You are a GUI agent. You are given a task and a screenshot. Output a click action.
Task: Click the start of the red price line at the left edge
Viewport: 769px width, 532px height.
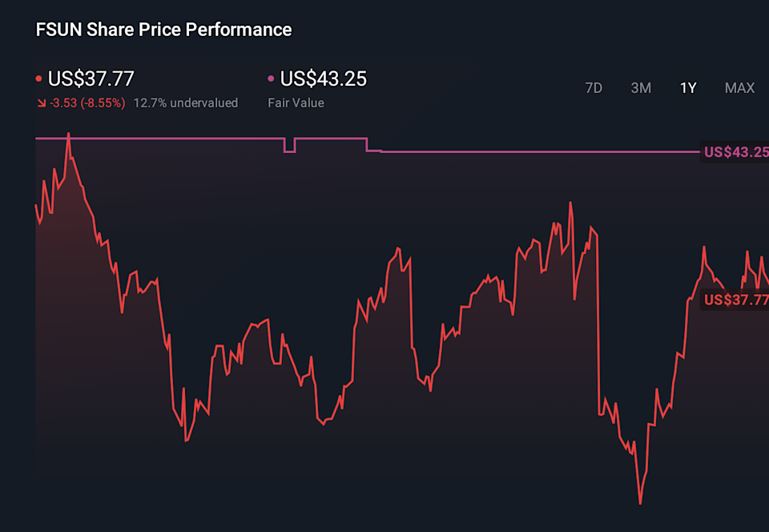click(36, 205)
